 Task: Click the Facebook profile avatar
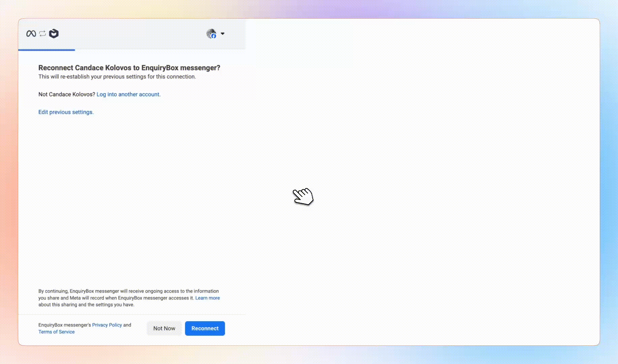211,34
